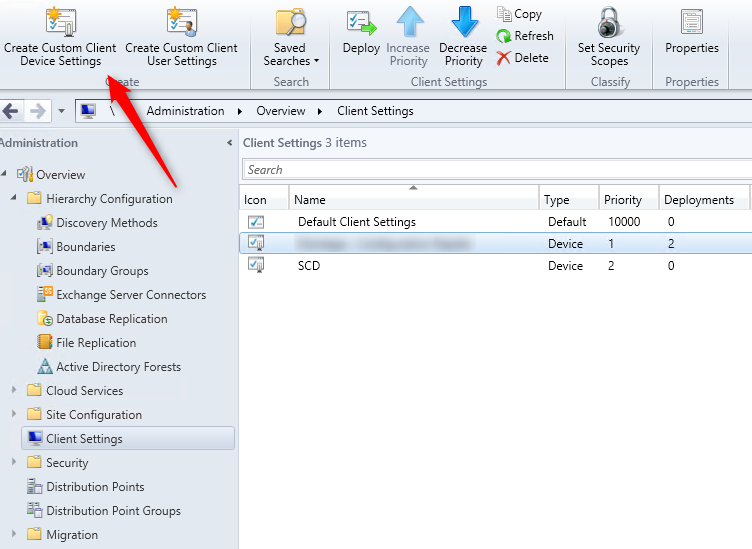This screenshot has width=752, height=549.
Task: Delete the selected client settings
Action: tap(522, 58)
